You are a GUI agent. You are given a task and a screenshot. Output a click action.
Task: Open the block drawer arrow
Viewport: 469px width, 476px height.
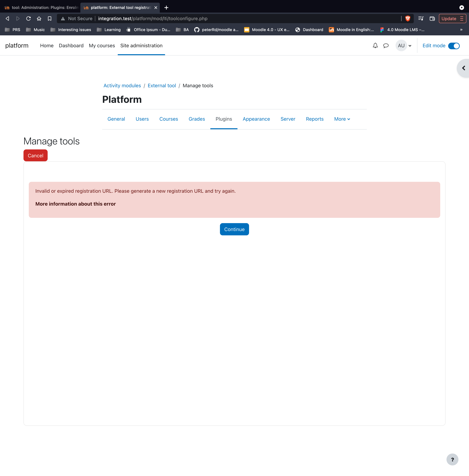[463, 68]
